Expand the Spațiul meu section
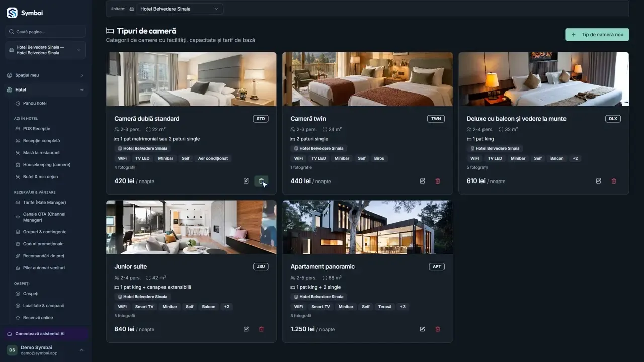Viewport: 644px width, 362px height. (45, 75)
